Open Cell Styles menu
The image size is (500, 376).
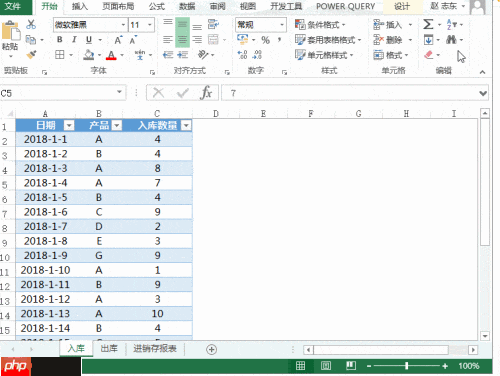pyautogui.click(x=324, y=55)
